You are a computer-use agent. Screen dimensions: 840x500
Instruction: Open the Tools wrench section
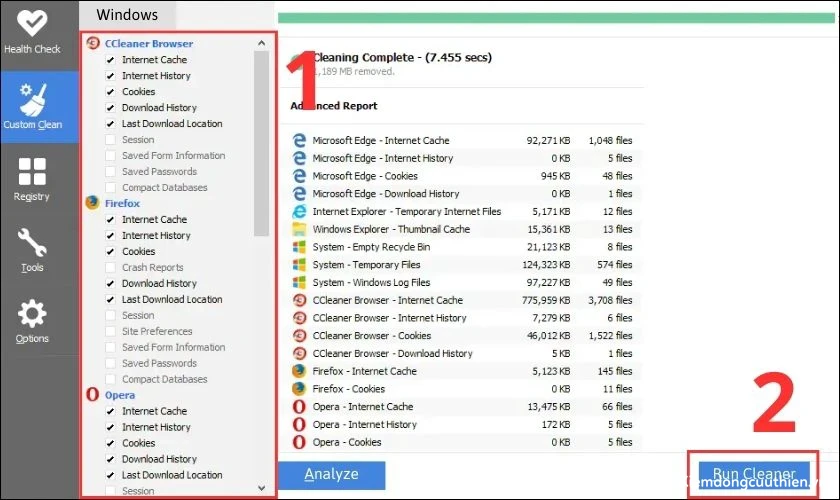coord(32,250)
